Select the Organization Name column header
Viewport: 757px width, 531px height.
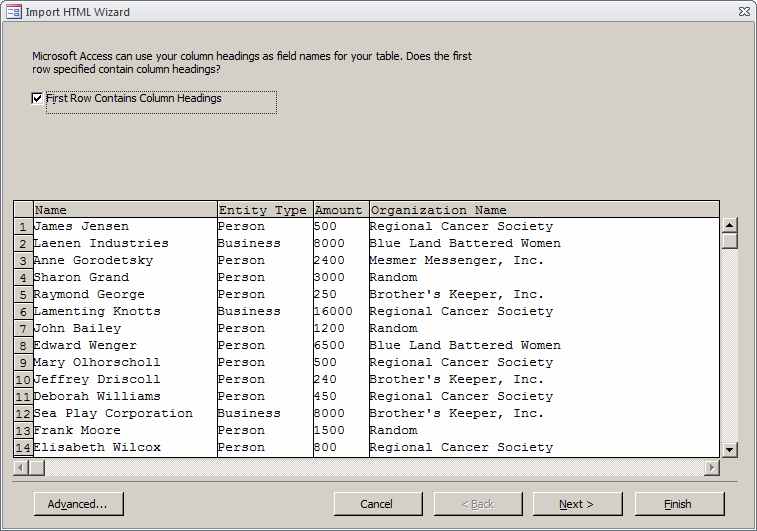pos(544,210)
